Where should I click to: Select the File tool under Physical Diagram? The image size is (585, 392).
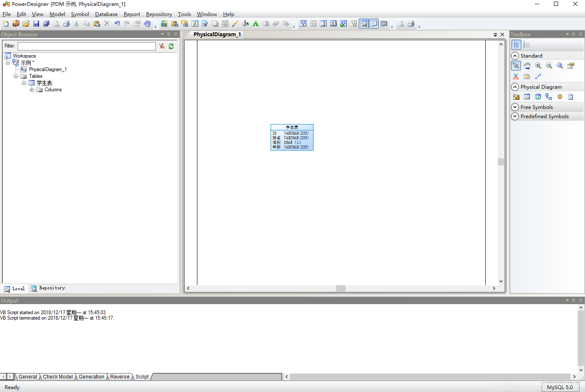(571, 97)
